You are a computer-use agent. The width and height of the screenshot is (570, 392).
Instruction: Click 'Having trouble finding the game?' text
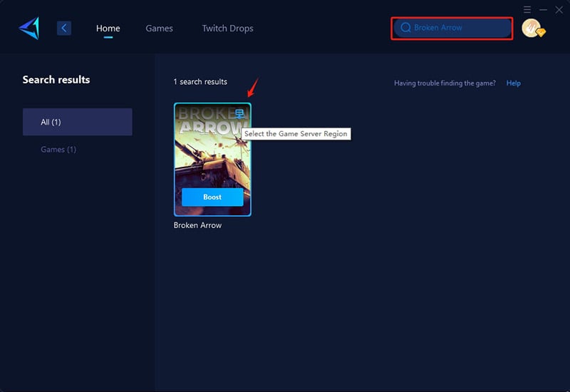445,83
